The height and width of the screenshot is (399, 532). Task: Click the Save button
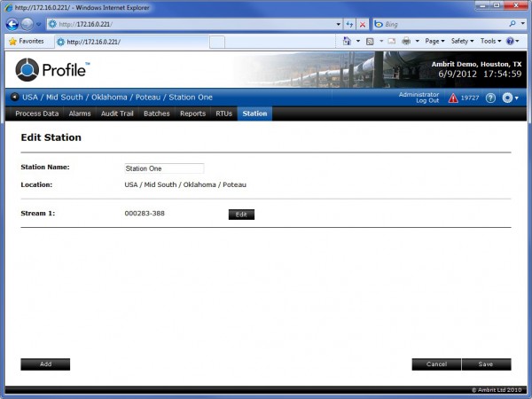pos(486,364)
